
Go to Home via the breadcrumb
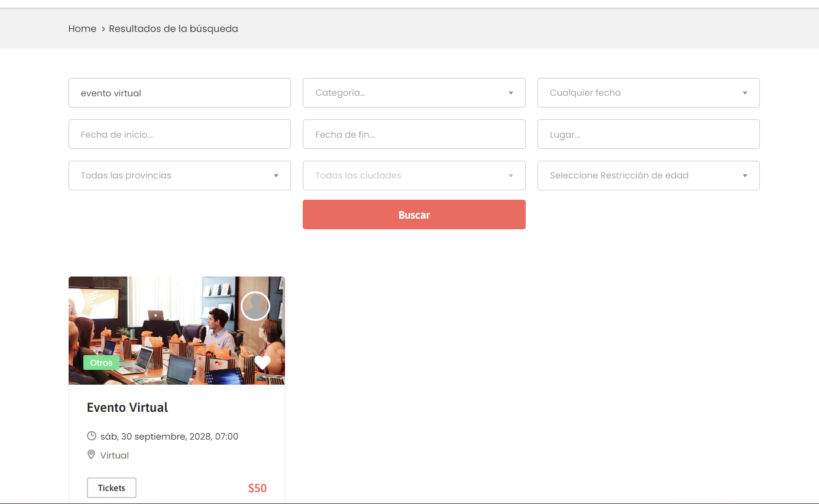coord(82,28)
